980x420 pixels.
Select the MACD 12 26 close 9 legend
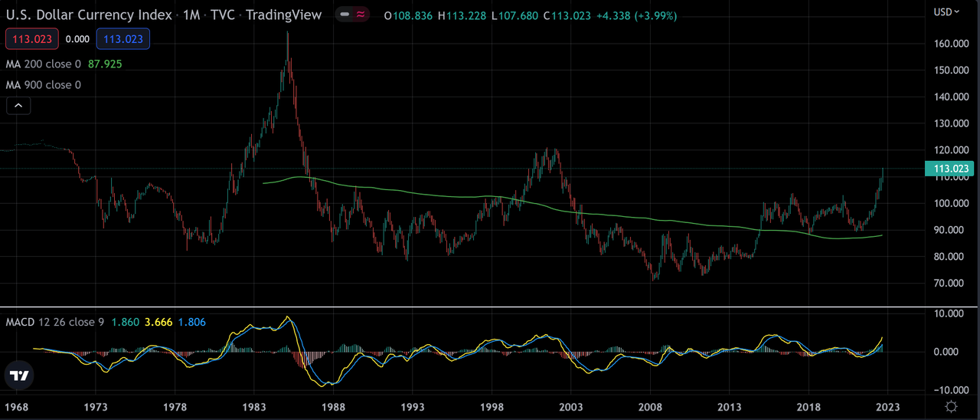point(55,323)
